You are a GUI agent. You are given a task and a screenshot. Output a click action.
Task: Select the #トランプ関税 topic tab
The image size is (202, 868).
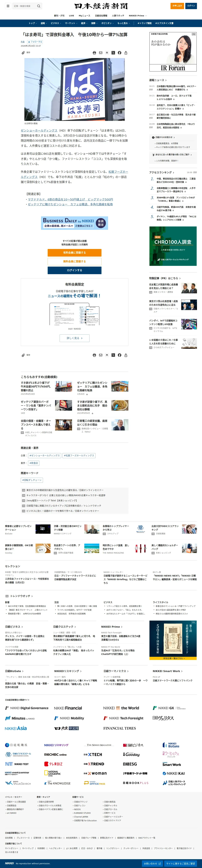(145, 23)
